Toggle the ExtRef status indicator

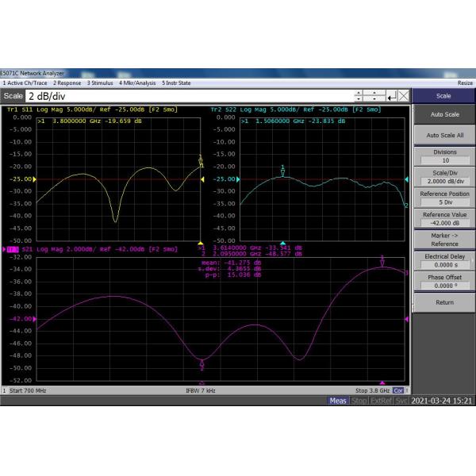[x=381, y=401]
